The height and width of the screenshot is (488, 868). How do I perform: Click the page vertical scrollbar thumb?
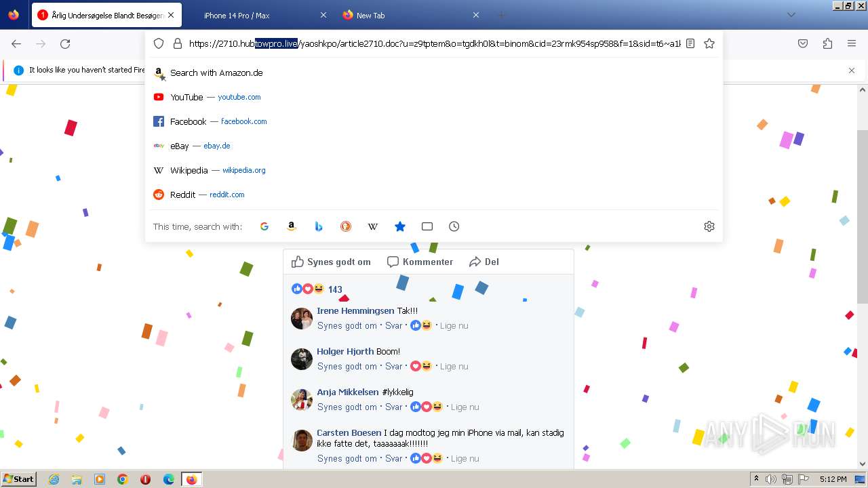(863, 217)
